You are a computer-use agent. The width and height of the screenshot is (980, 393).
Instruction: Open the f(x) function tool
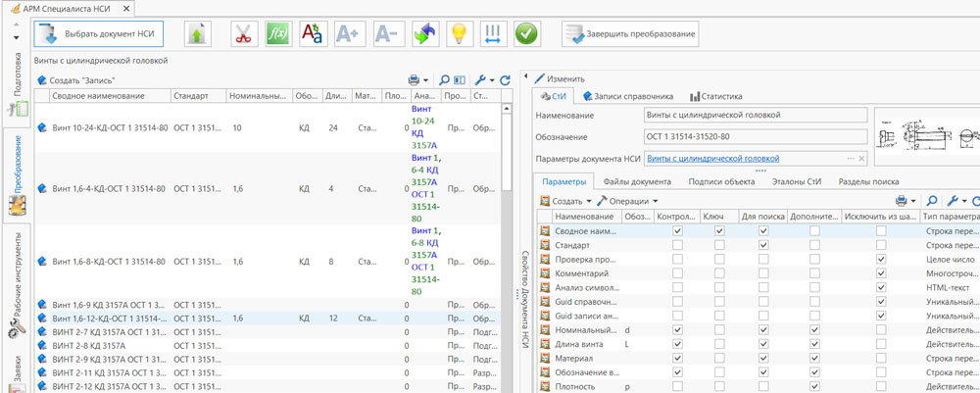pyautogui.click(x=277, y=34)
